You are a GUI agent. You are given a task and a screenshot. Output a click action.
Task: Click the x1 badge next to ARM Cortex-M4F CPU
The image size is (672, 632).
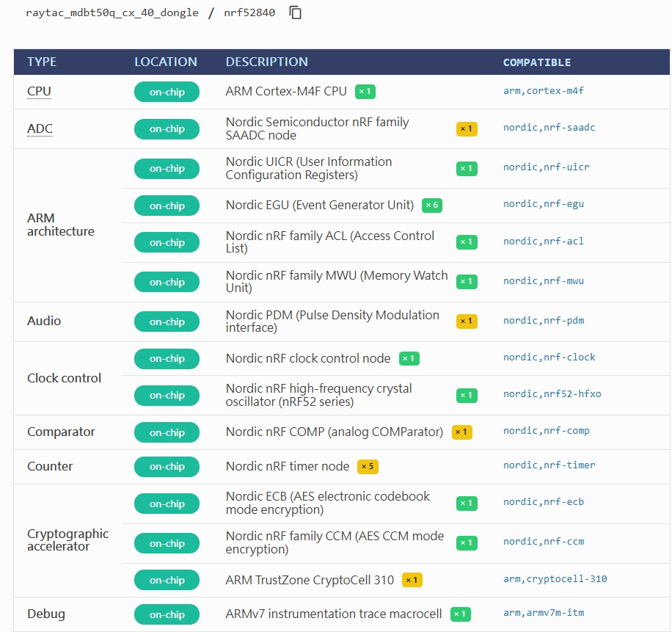pyautogui.click(x=365, y=92)
